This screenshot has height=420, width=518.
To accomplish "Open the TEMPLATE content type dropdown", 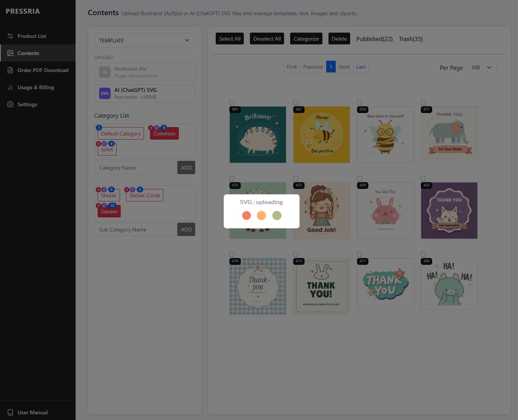I will (145, 41).
